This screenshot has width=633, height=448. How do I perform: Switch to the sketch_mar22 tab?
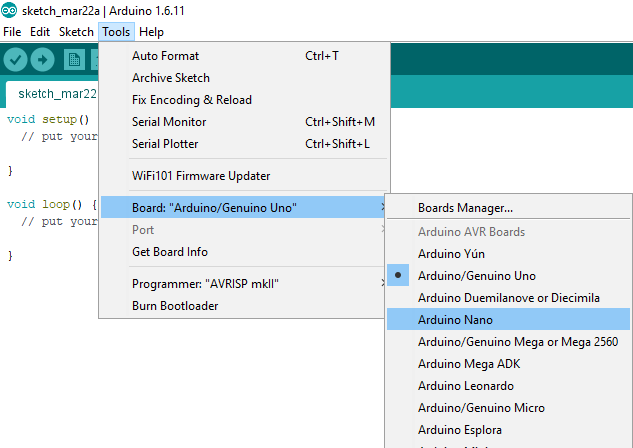tap(52, 94)
